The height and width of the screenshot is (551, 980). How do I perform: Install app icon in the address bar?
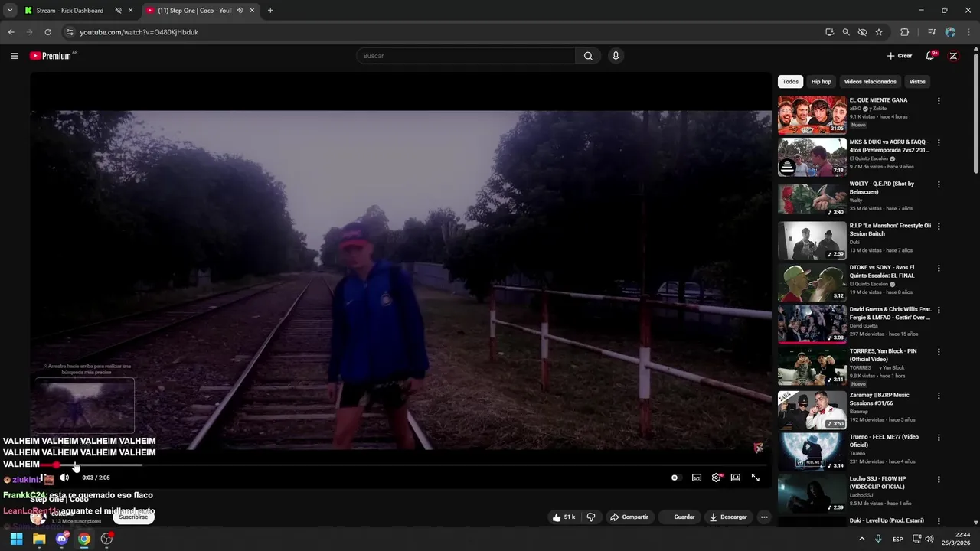click(x=830, y=32)
